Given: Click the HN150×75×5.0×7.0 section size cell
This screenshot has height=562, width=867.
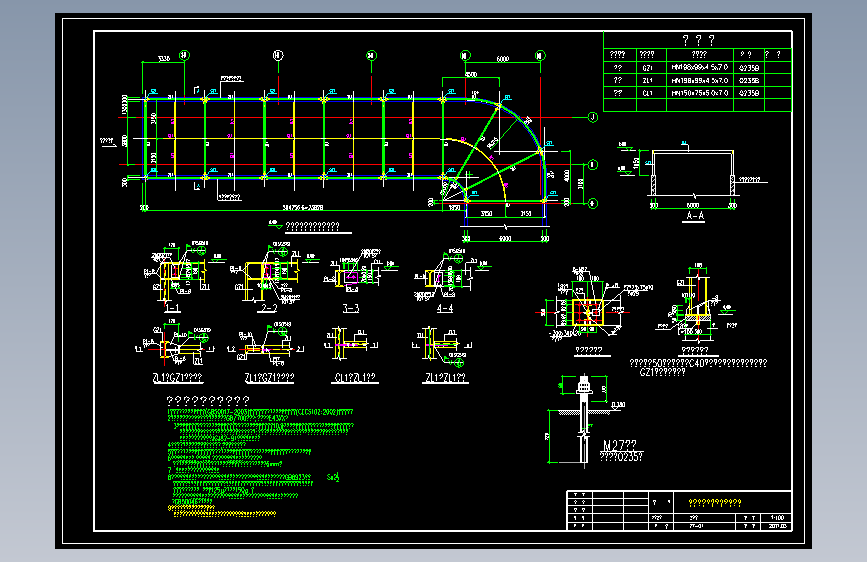Looking at the screenshot, I should tap(699, 93).
